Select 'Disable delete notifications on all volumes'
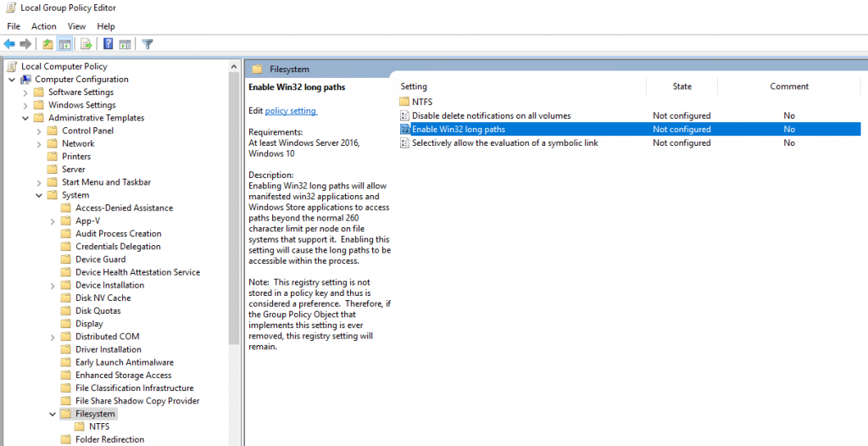868x446 pixels. click(491, 116)
